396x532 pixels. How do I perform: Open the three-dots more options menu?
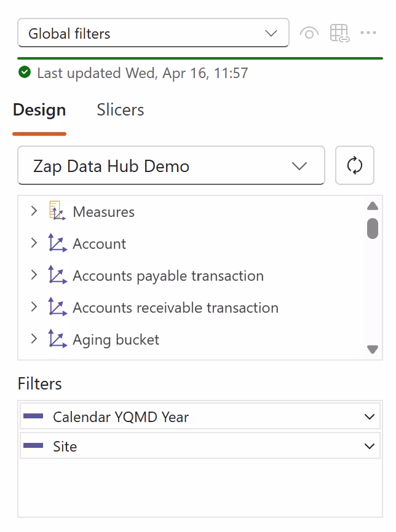point(368,33)
